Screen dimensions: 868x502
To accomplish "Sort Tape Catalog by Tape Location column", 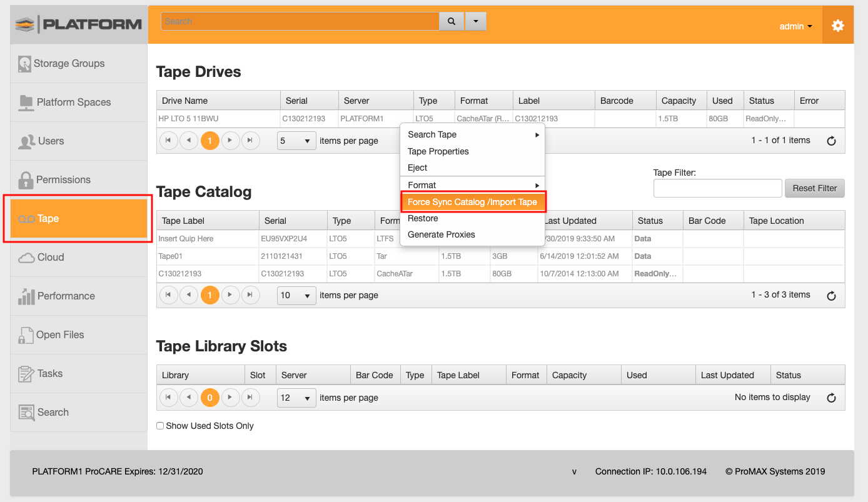I will (x=794, y=221).
